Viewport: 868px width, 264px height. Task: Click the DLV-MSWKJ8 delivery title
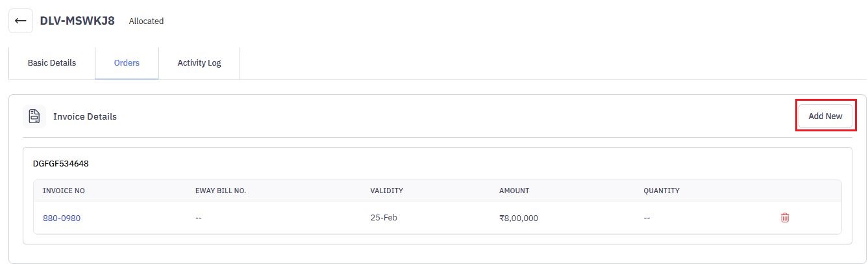point(77,21)
